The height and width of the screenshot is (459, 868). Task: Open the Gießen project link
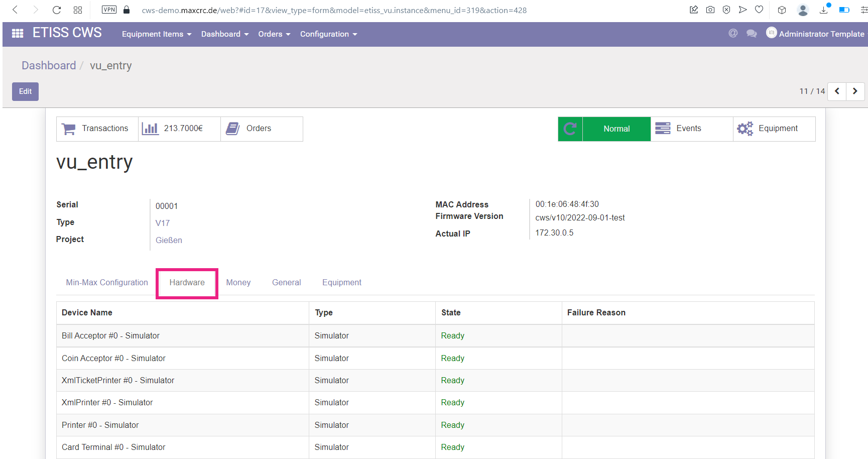pos(169,240)
